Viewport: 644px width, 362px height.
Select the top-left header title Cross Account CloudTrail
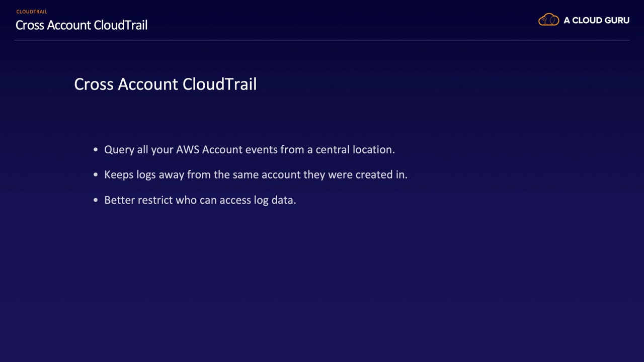(82, 25)
